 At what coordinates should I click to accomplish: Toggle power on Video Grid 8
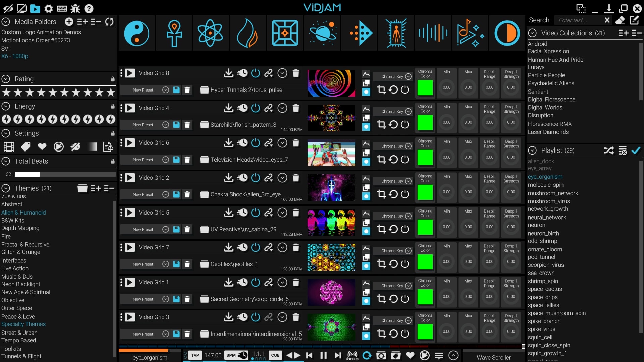[x=256, y=73]
